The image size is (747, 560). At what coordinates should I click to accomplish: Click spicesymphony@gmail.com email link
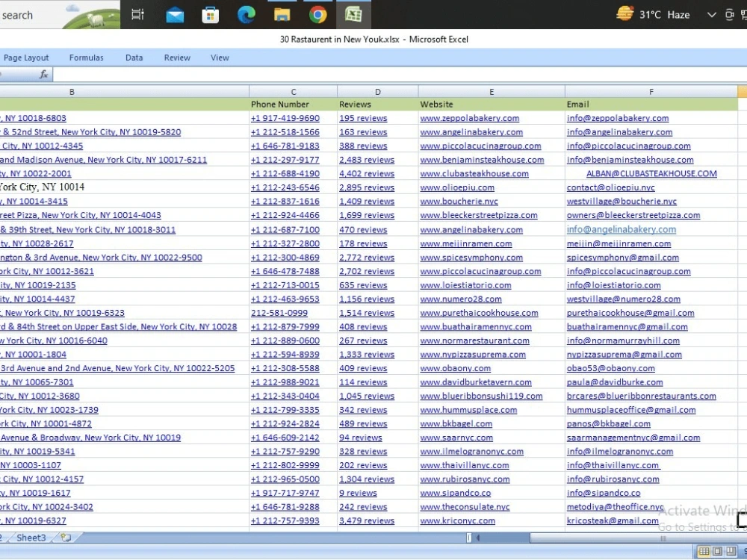tap(623, 258)
